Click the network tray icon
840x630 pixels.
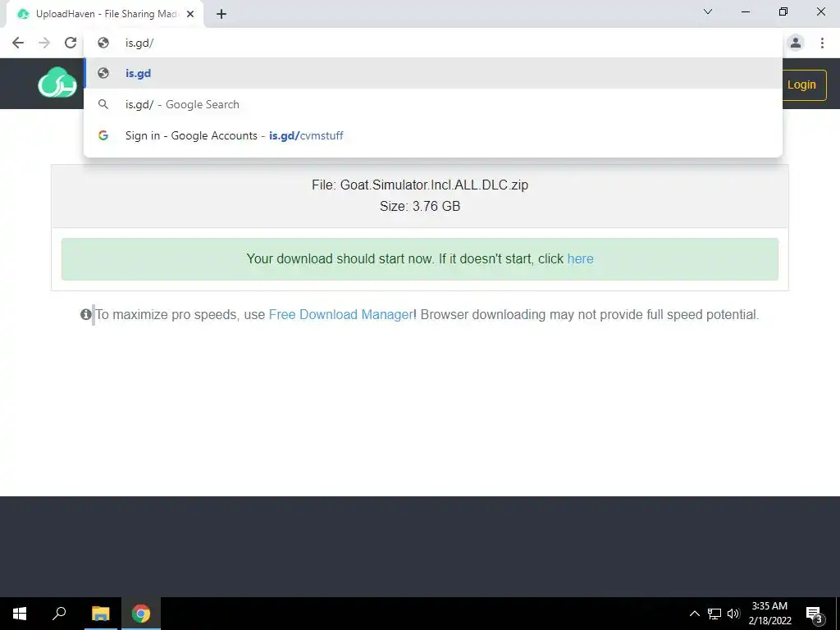[x=714, y=614]
